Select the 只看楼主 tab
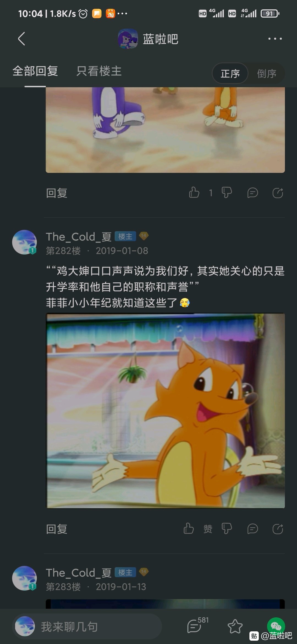The image size is (297, 644). click(x=99, y=71)
